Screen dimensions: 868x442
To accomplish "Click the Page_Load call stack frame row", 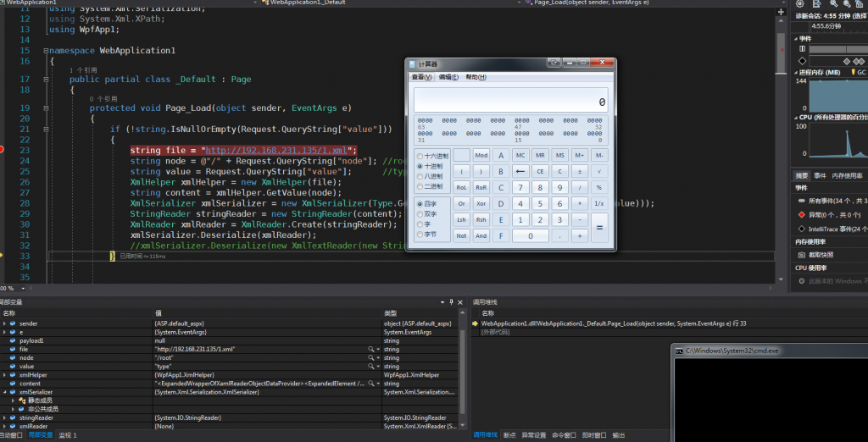I will tap(614, 323).
